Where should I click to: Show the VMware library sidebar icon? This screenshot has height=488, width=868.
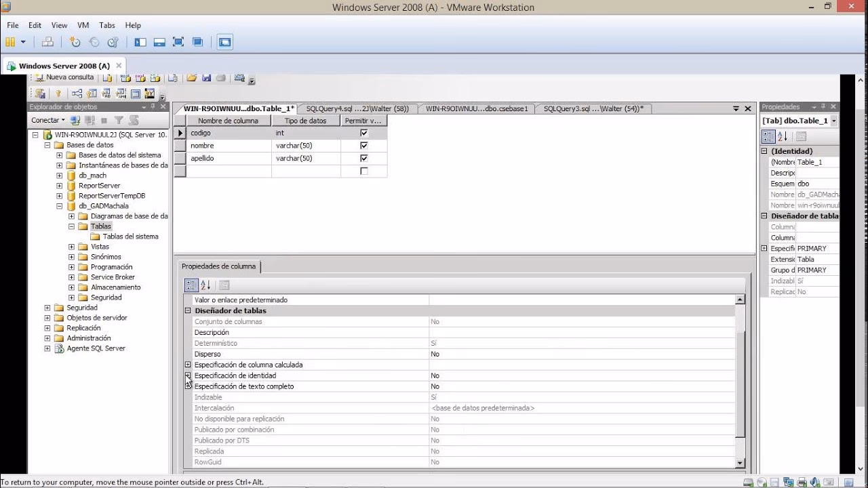[x=140, y=42]
